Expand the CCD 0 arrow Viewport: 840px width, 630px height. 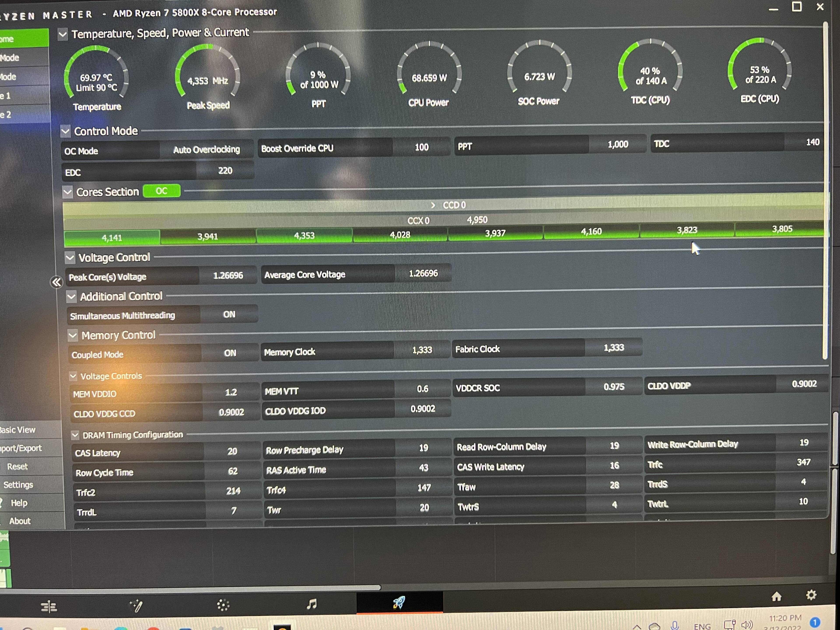tap(433, 205)
